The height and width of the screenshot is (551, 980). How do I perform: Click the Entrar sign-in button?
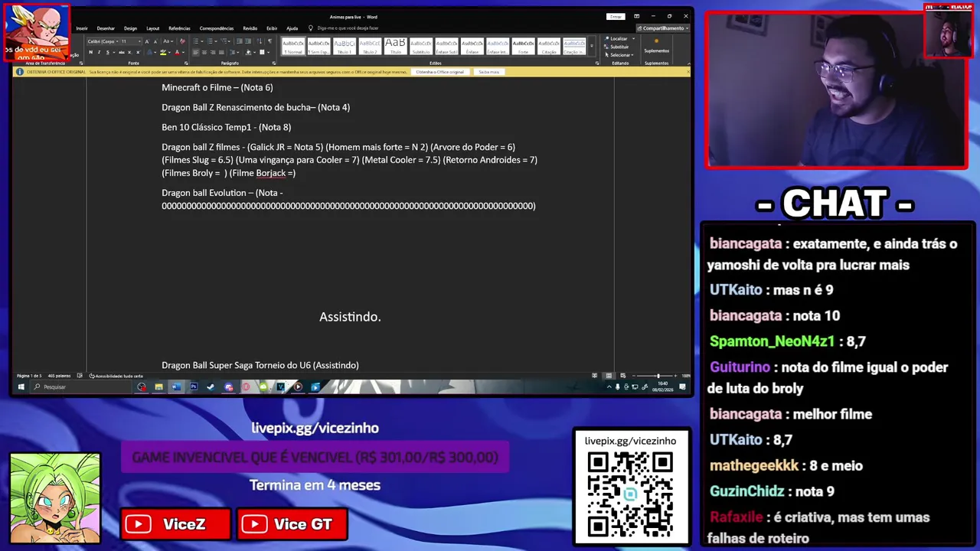click(616, 17)
